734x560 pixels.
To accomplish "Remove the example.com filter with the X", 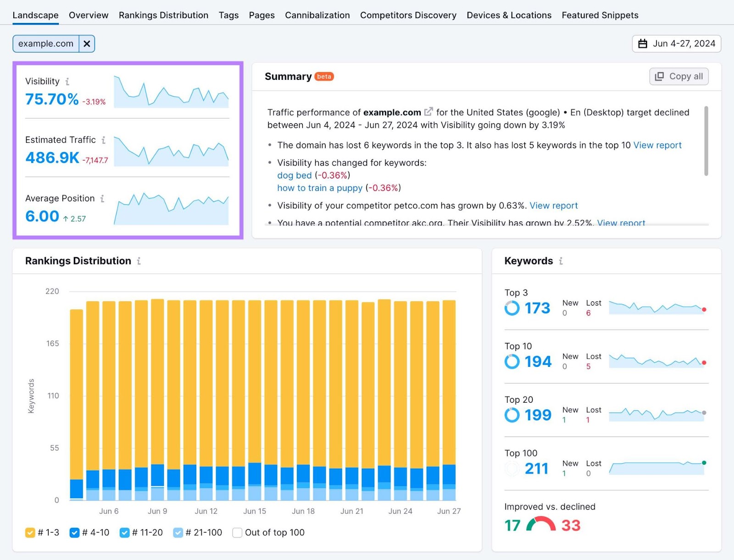I will [x=87, y=44].
